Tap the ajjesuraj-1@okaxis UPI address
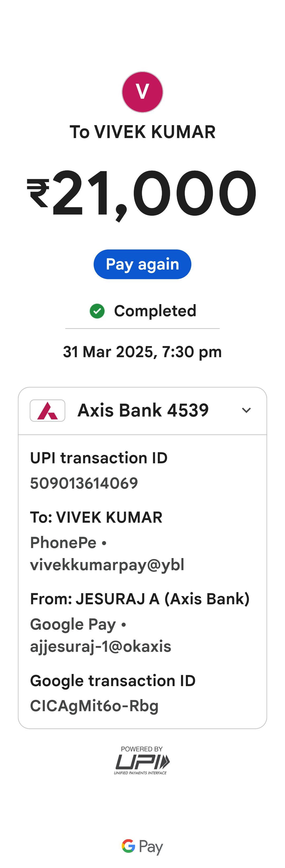This screenshot has width=285, height=868. coord(100,646)
